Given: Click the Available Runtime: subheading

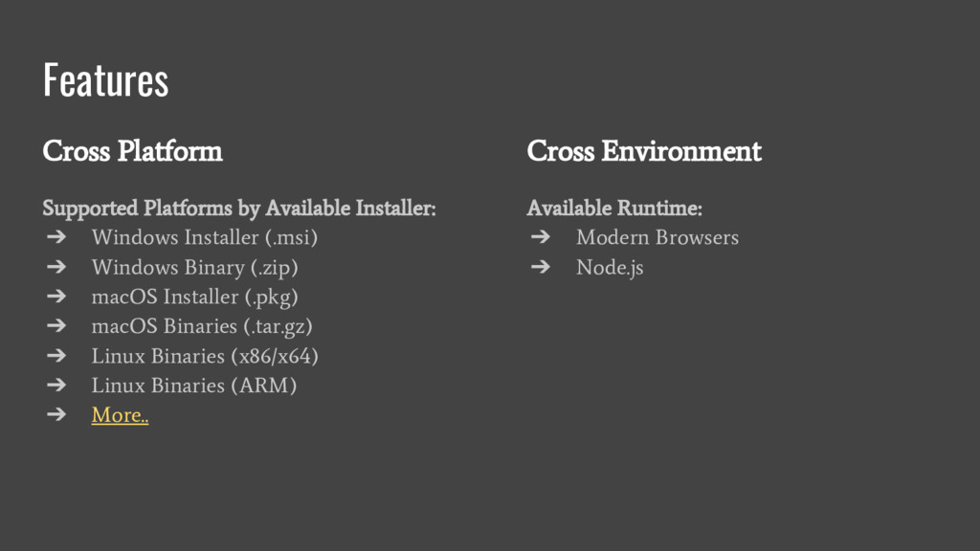Looking at the screenshot, I should click(614, 208).
